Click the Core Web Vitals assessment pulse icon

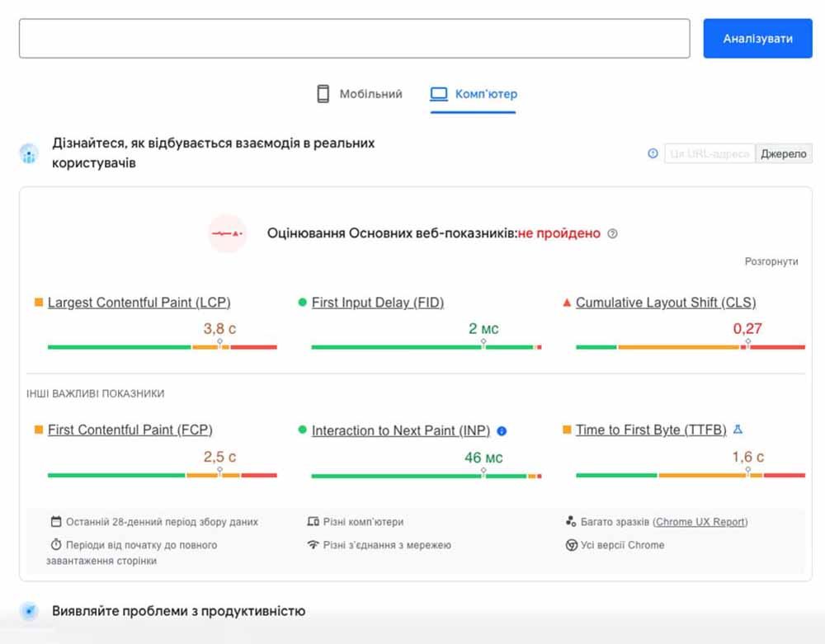pyautogui.click(x=227, y=233)
